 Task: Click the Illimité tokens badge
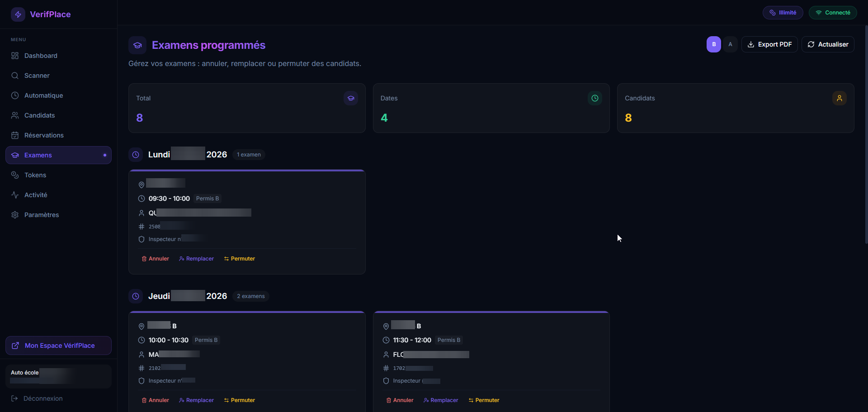coord(783,13)
